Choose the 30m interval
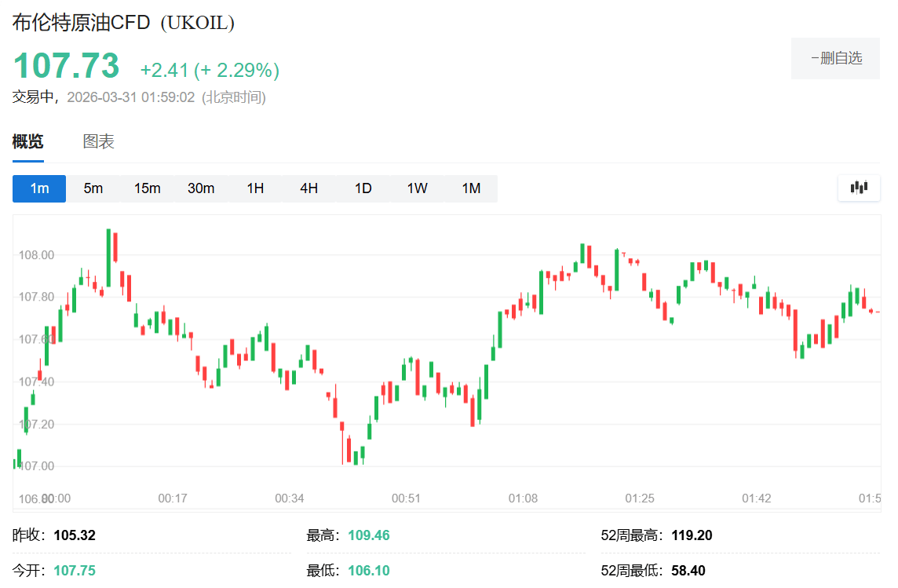 click(x=201, y=188)
